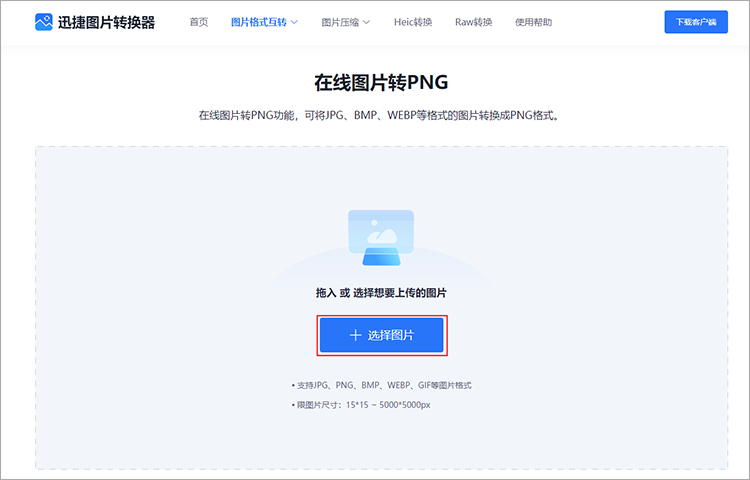Open the 图片压缩 menu

(340, 22)
